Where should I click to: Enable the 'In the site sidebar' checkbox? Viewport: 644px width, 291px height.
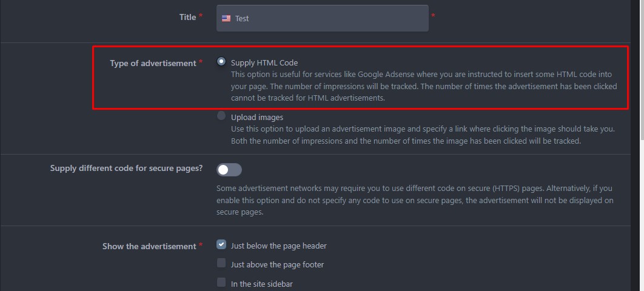(221, 283)
